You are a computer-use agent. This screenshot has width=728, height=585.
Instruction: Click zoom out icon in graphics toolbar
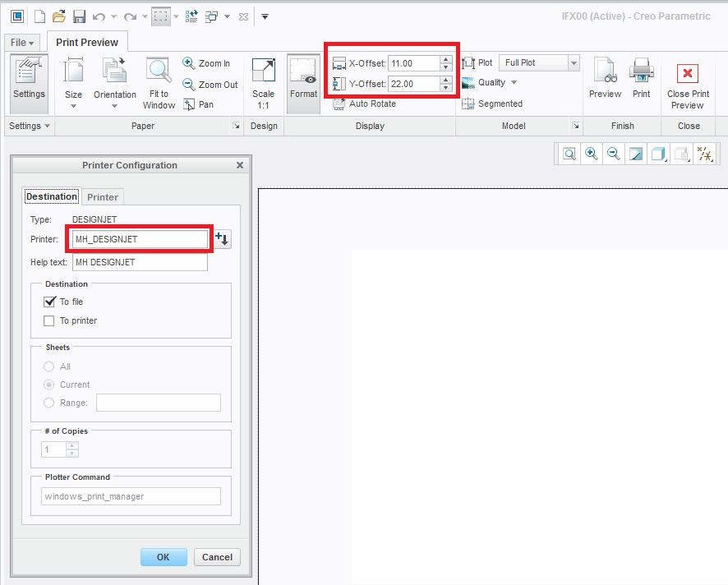[x=613, y=154]
